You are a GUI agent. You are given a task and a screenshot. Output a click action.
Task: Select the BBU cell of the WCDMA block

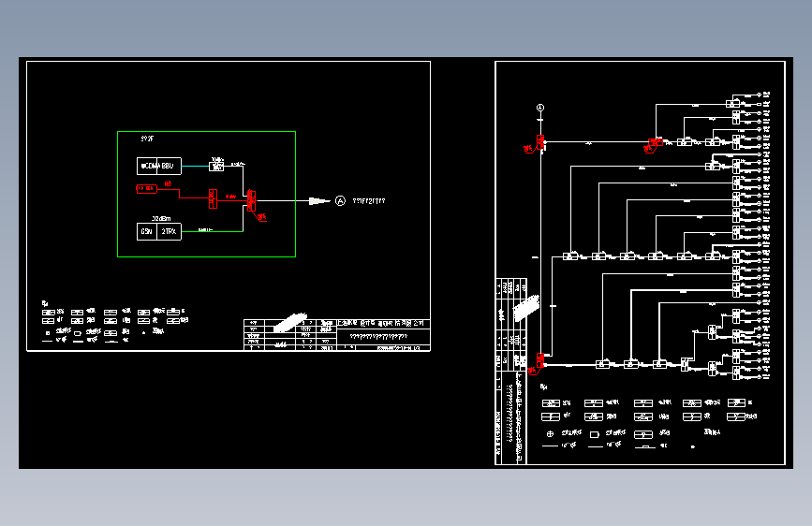(x=168, y=167)
